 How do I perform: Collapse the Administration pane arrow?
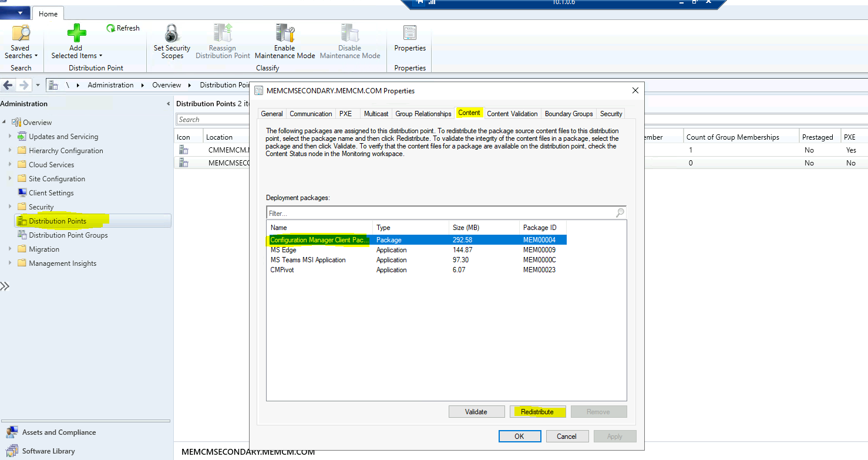(x=169, y=104)
